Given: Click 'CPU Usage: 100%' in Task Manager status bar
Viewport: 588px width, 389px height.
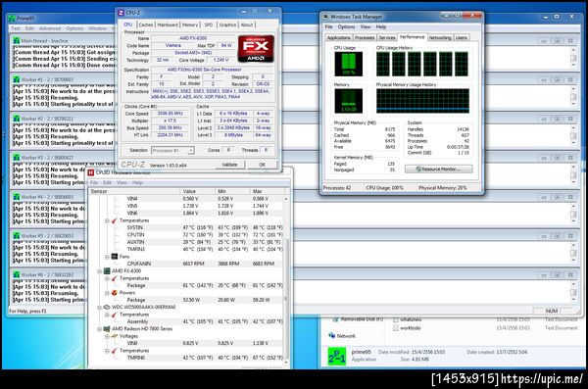Looking at the screenshot, I should click(384, 187).
